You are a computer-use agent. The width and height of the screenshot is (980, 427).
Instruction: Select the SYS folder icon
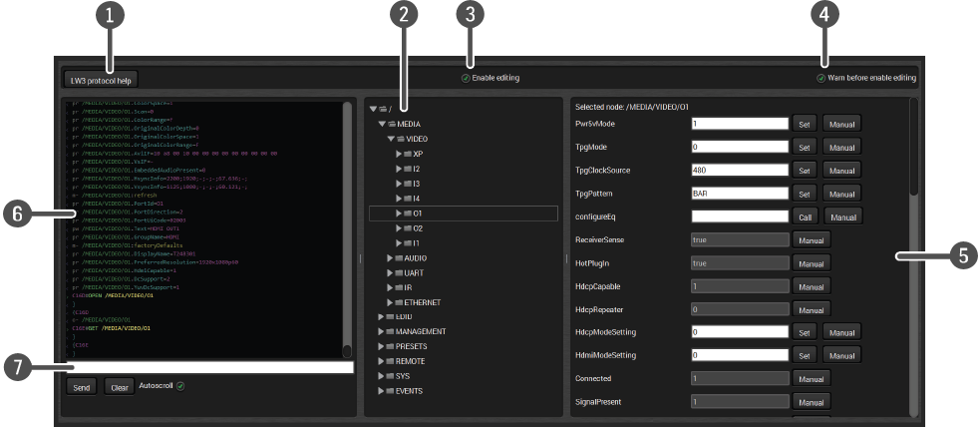390,376
